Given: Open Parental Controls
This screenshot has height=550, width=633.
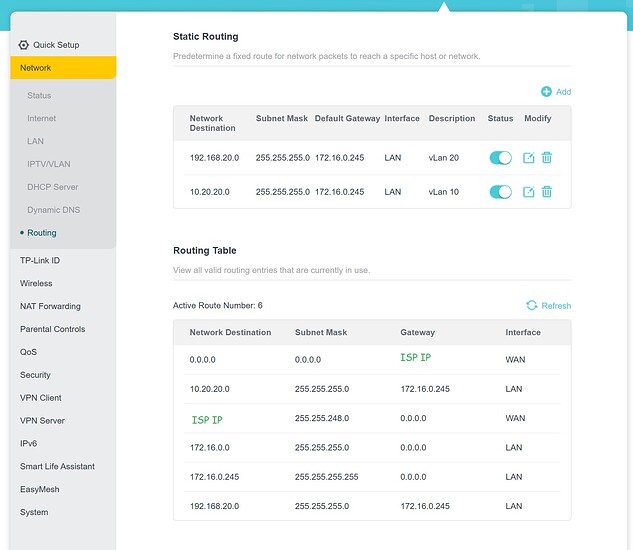Looking at the screenshot, I should (x=53, y=329).
